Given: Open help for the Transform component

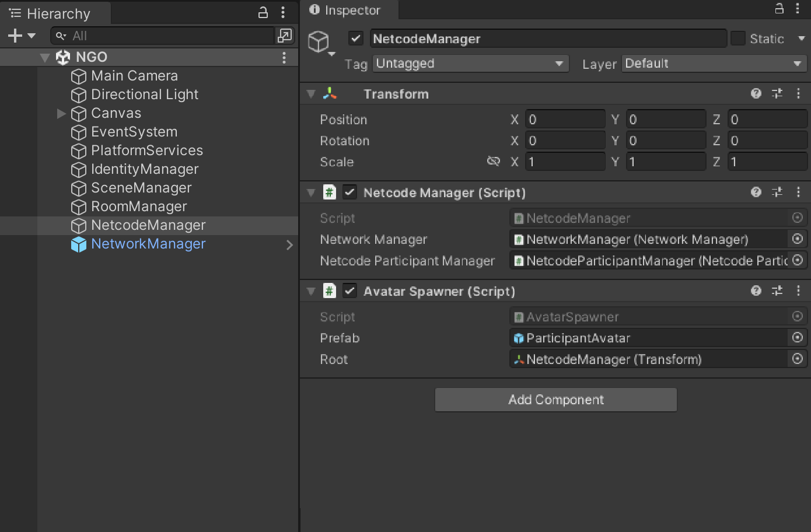Looking at the screenshot, I should point(756,93).
